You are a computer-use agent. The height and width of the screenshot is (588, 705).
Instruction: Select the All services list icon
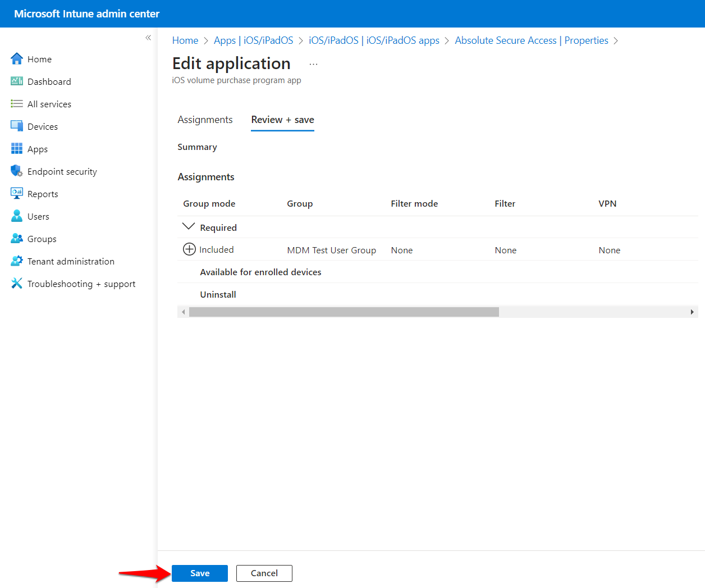pyautogui.click(x=17, y=104)
